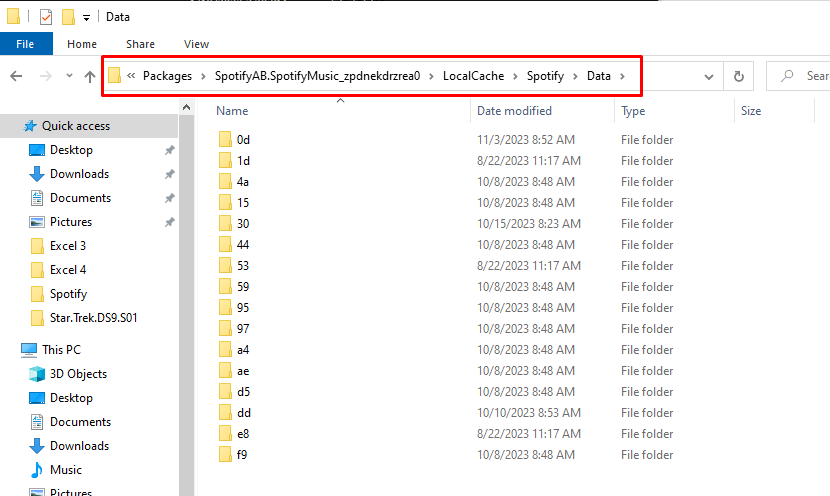Click the Up one level arrow
The width and height of the screenshot is (830, 496).
pyautogui.click(x=90, y=76)
